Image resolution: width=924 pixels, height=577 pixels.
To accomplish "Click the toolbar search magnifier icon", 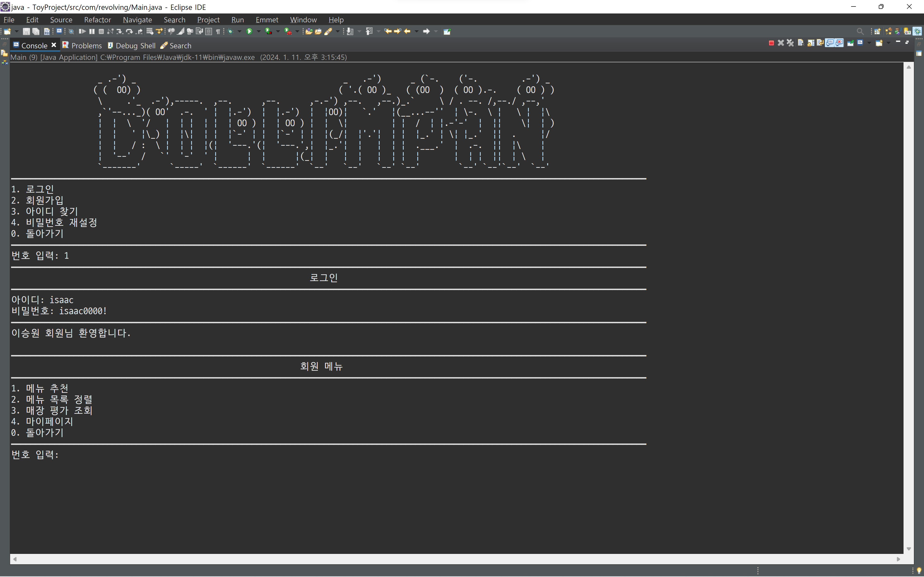I will click(x=860, y=31).
